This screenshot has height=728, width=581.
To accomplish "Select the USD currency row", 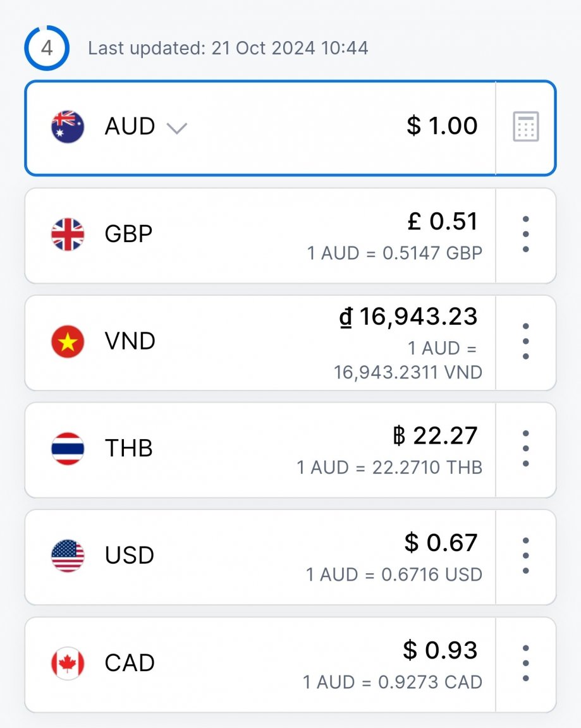I will (260, 557).
